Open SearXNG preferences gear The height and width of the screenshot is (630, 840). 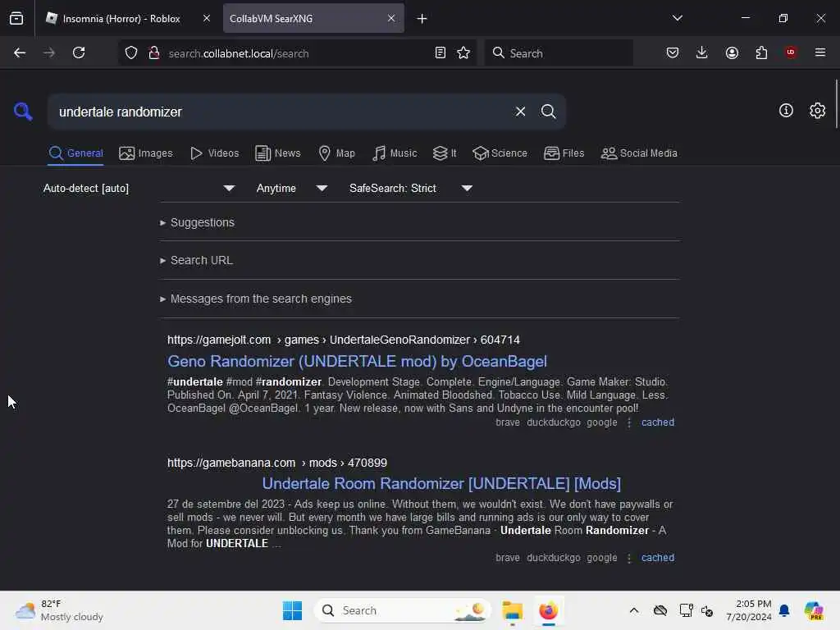click(817, 111)
